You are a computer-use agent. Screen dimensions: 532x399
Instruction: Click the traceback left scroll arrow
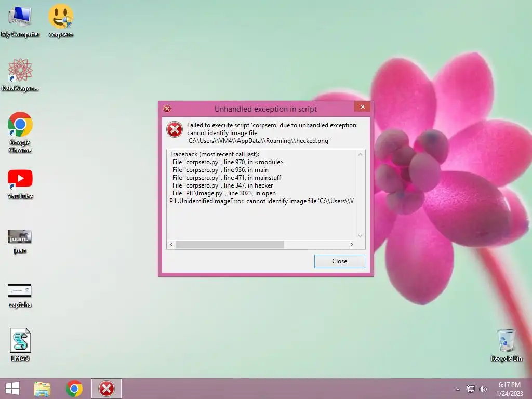tap(171, 244)
